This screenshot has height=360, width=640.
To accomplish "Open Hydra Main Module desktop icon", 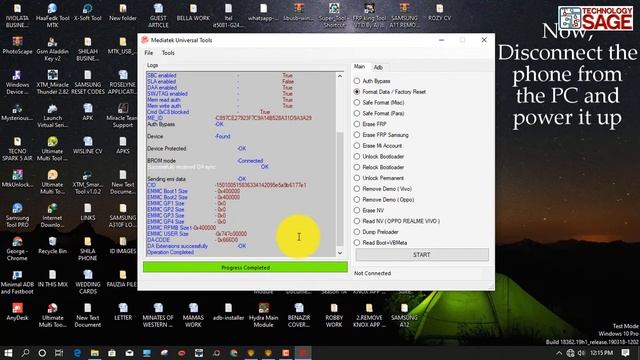I will pyautogui.click(x=263, y=315).
